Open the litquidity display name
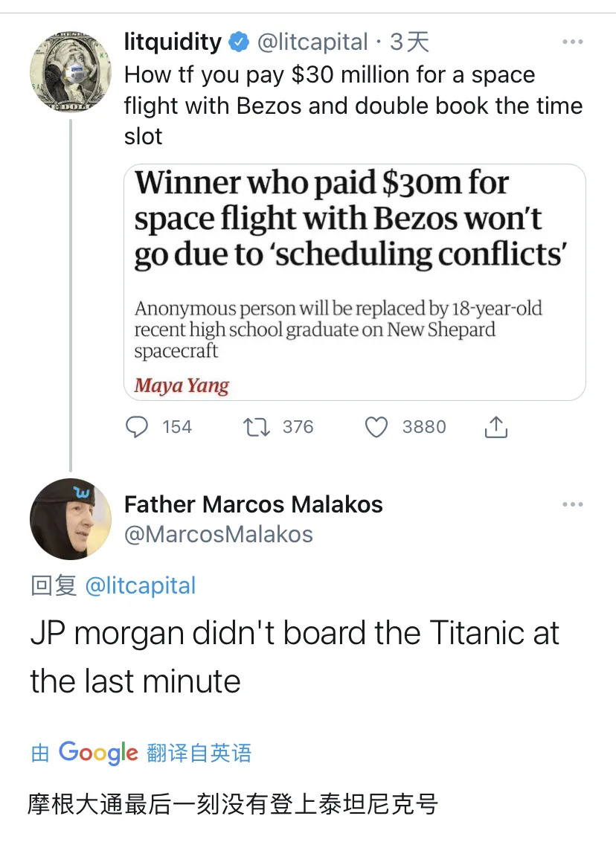This screenshot has width=616, height=842. (x=173, y=42)
